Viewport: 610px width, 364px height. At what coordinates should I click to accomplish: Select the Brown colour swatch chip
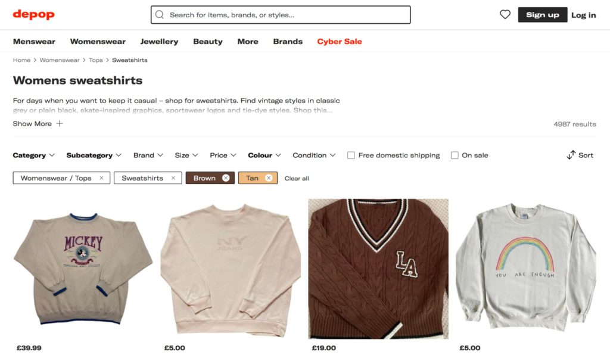(206, 178)
